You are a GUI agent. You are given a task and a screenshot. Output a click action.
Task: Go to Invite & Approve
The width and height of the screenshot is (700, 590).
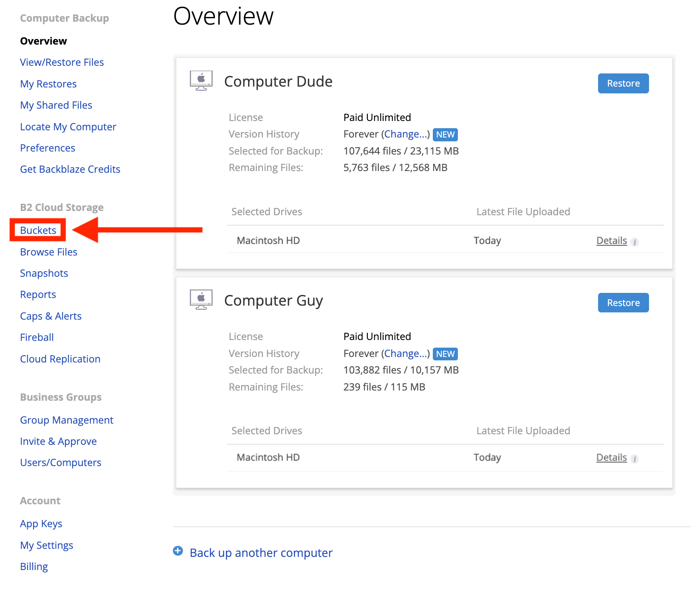coord(59,441)
